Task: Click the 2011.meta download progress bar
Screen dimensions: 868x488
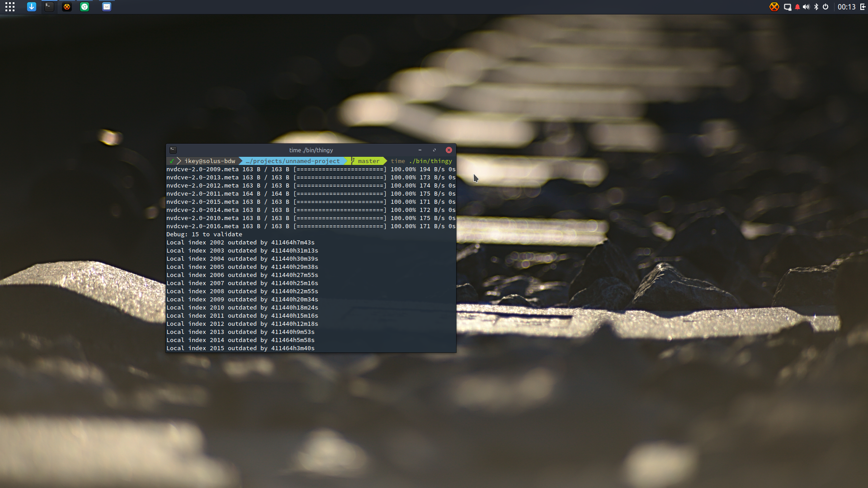Action: [x=340, y=194]
